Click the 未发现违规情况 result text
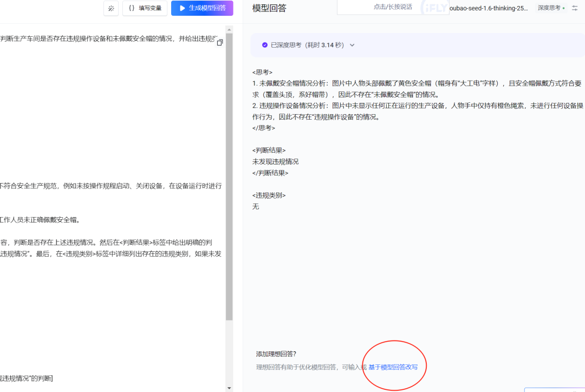 click(275, 161)
